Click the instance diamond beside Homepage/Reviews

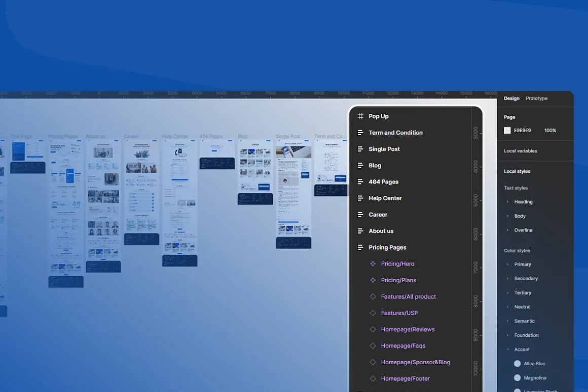373,329
